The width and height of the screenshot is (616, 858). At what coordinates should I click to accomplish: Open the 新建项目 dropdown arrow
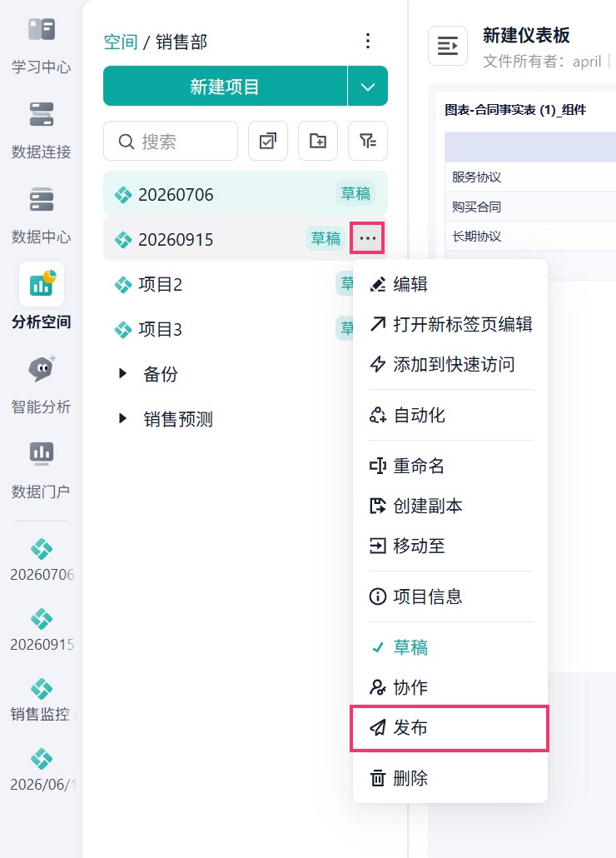tap(368, 87)
